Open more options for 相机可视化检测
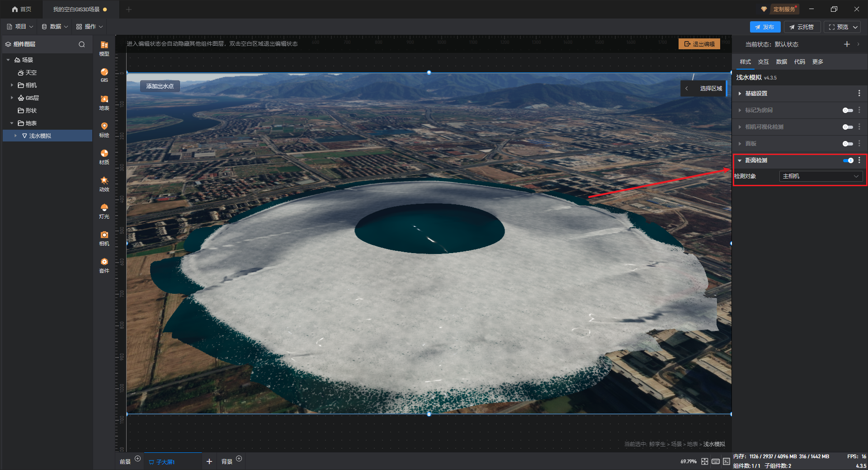Image resolution: width=868 pixels, height=470 pixels. (x=859, y=127)
